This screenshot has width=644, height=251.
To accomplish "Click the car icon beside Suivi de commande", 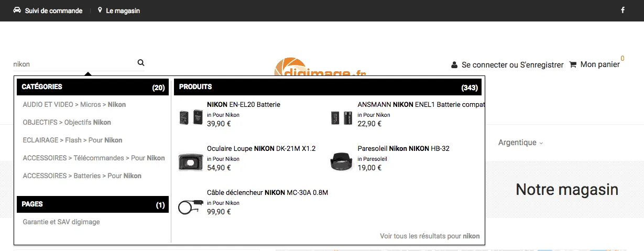I will click(x=17, y=10).
